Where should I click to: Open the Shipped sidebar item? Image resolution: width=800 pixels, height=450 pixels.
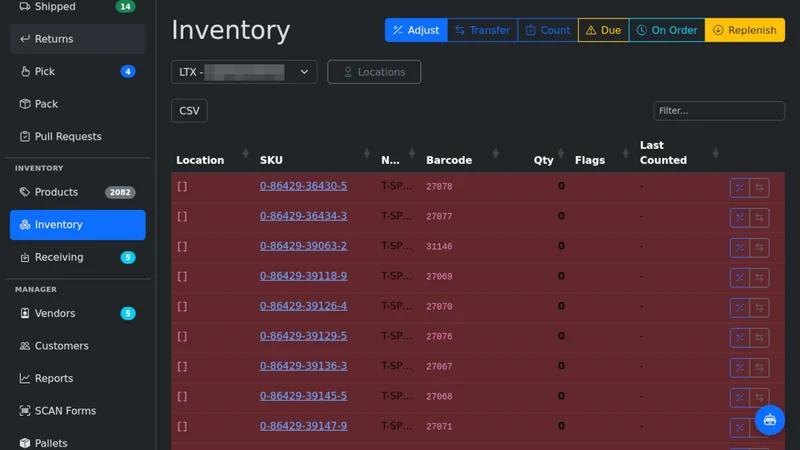[78, 7]
